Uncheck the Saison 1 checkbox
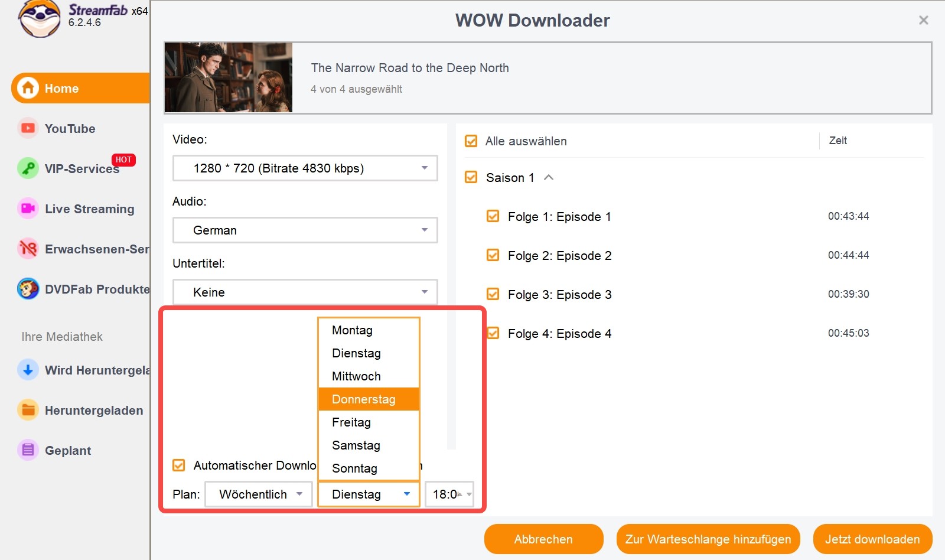Image resolution: width=945 pixels, height=560 pixels. click(471, 177)
